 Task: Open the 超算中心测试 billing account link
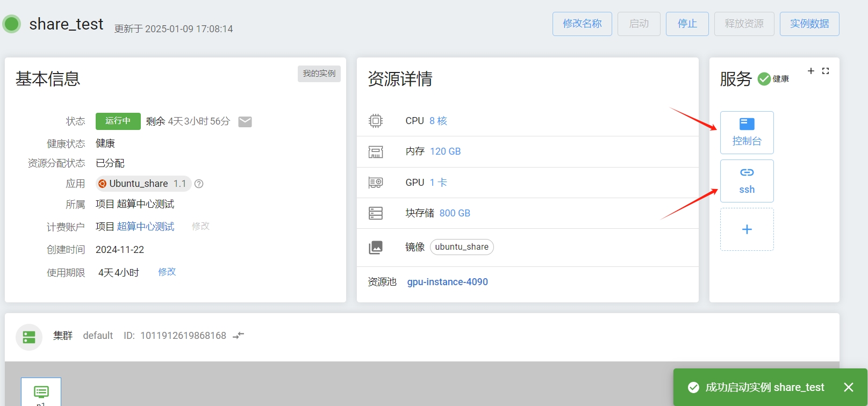pos(146,227)
